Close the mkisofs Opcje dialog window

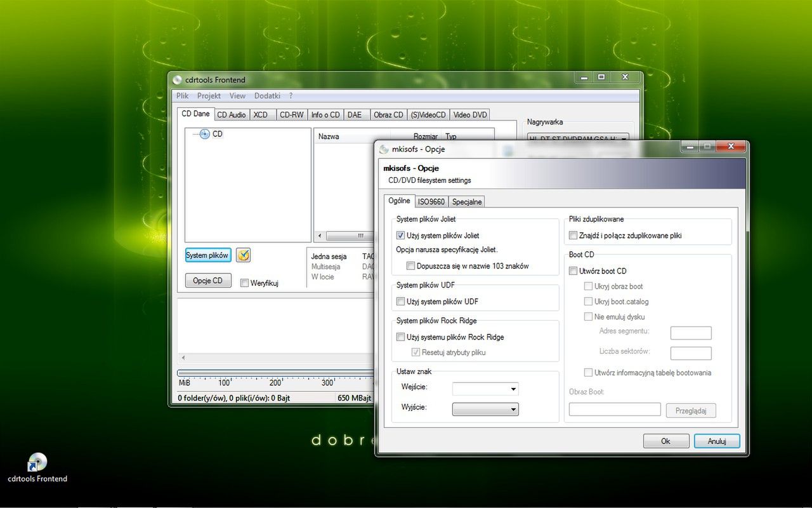point(732,147)
